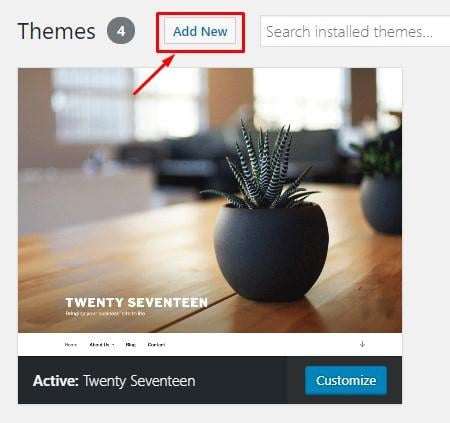Select Contact in the preview navigation
Screen dimensions: 450x423
[x=156, y=345]
